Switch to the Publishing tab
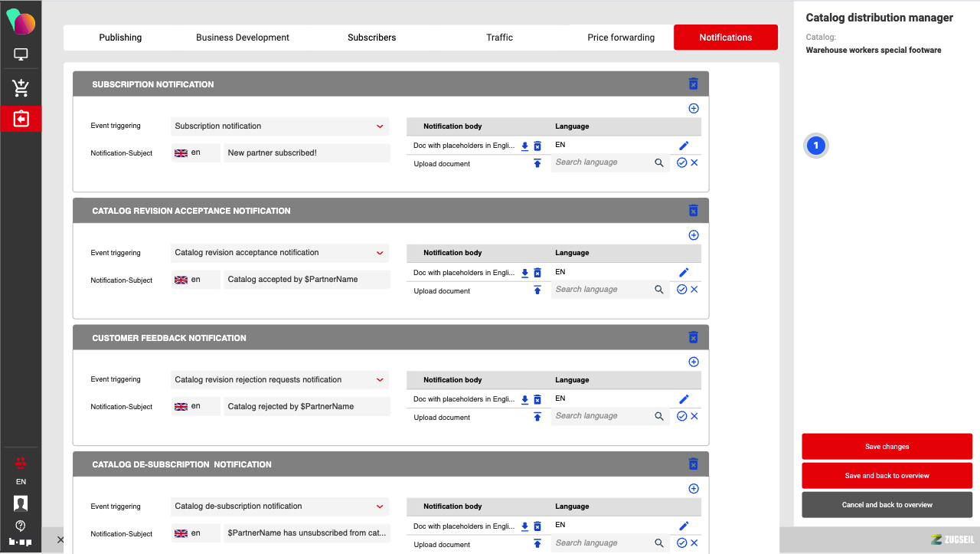This screenshot has height=554, width=980. (x=120, y=38)
